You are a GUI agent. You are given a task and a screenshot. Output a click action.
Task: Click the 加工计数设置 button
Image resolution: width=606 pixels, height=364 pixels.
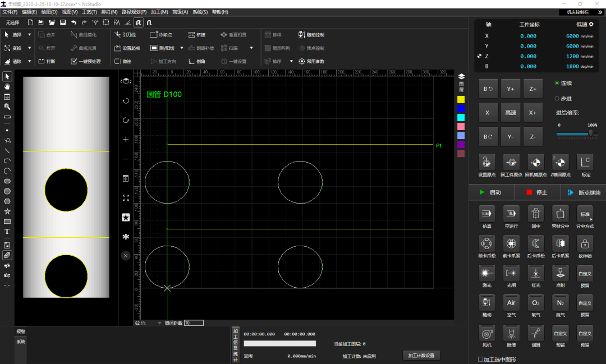(421, 356)
